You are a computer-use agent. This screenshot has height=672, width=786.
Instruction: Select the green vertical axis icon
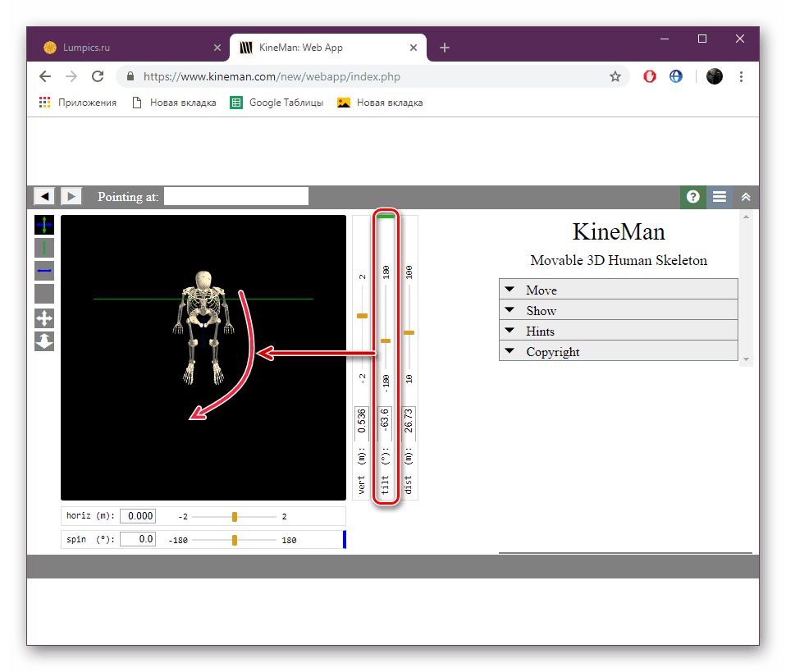[x=44, y=248]
